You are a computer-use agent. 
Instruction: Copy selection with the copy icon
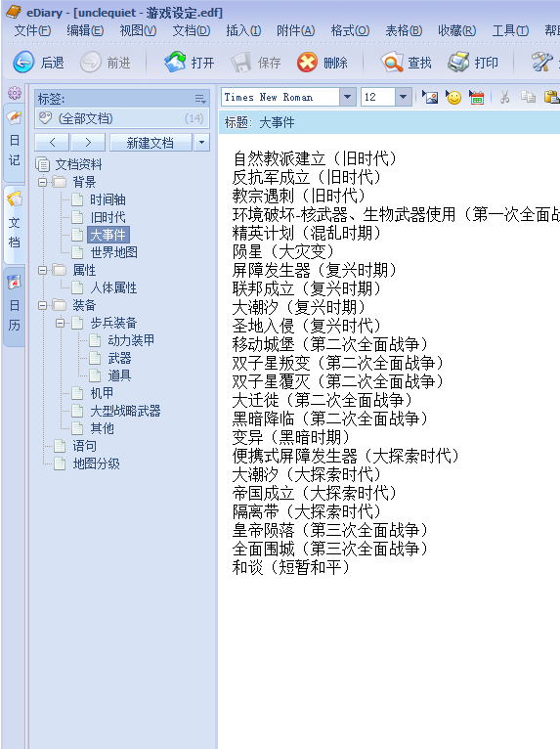tap(528, 98)
